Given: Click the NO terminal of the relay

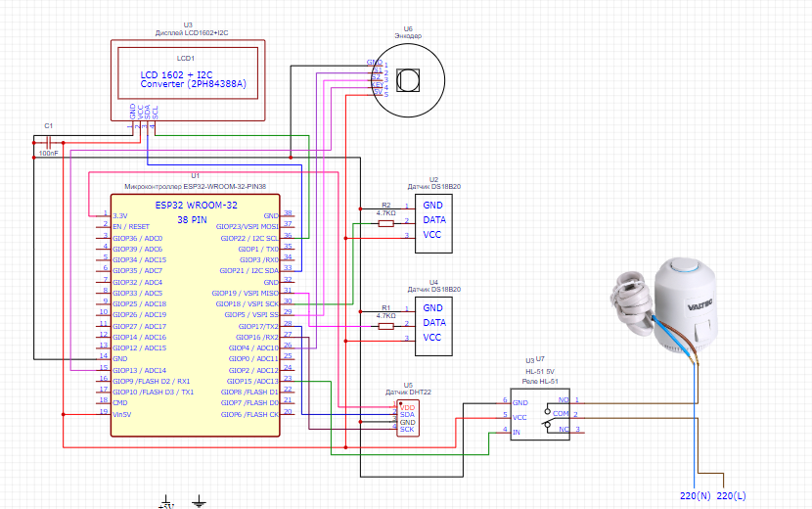Looking at the screenshot, I should tap(564, 399).
